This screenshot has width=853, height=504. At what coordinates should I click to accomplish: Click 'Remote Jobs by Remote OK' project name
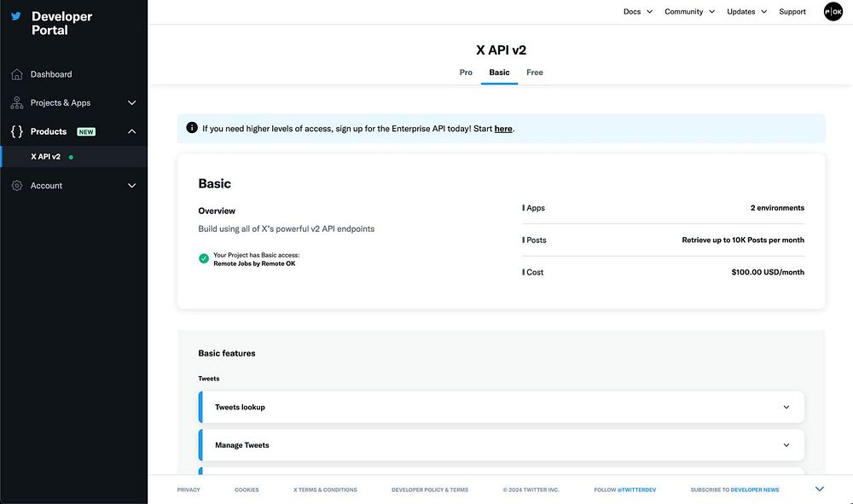(x=254, y=264)
